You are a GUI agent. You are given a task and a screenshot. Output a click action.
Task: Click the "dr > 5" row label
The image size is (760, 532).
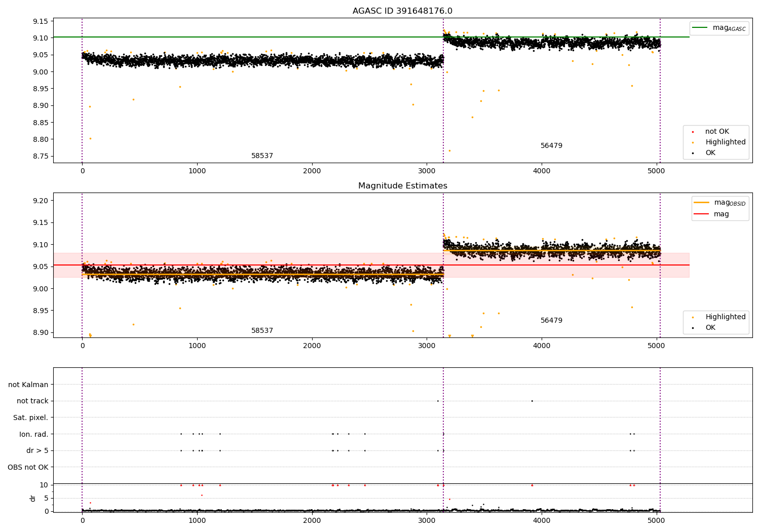click(x=37, y=451)
